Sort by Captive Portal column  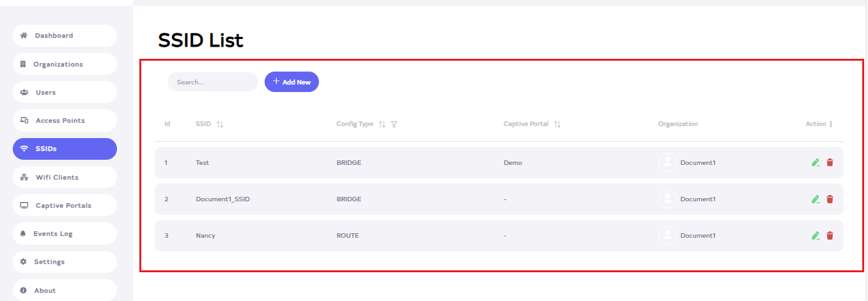(557, 124)
